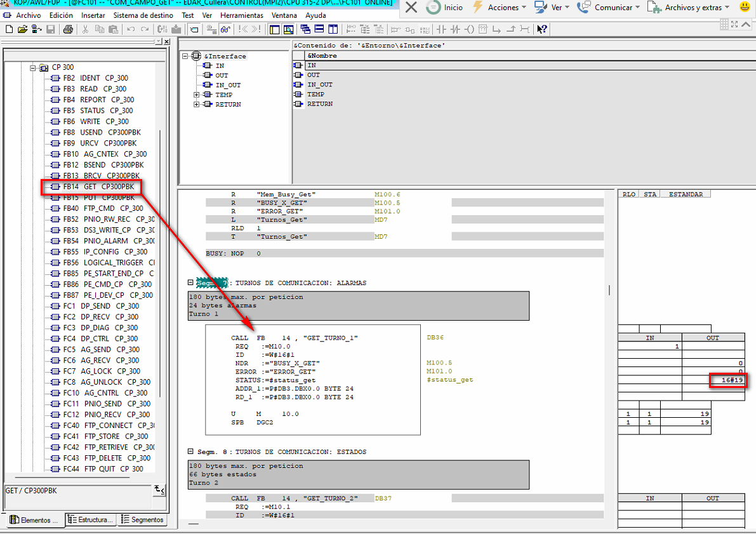Viewport: 756px width, 534px height.
Task: Click the new document toolbar icon
Action: click(8, 29)
